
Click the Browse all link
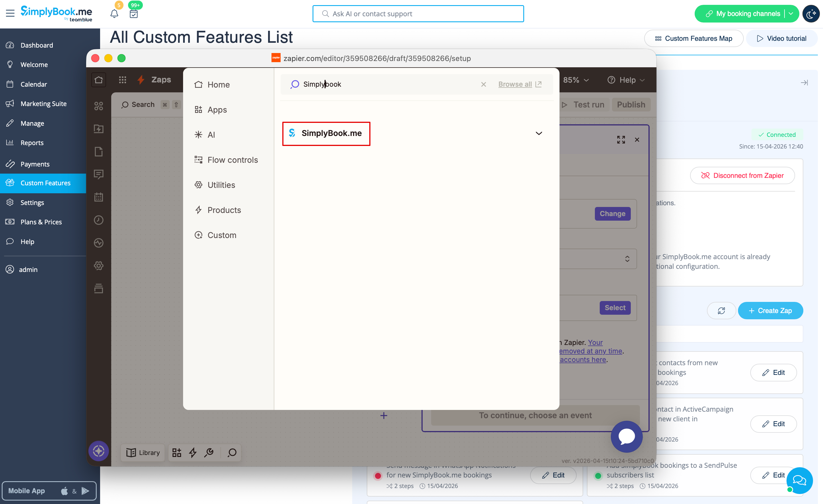tap(515, 84)
